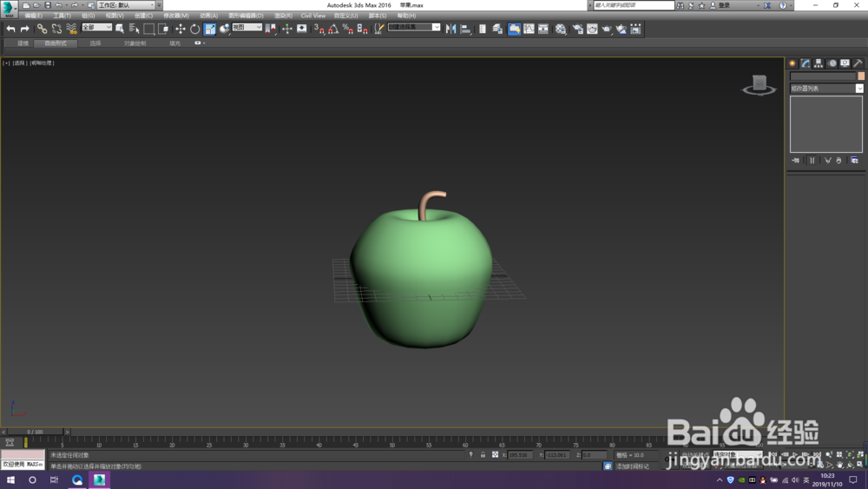Click the Undo arrow in main toolbar

coord(10,29)
